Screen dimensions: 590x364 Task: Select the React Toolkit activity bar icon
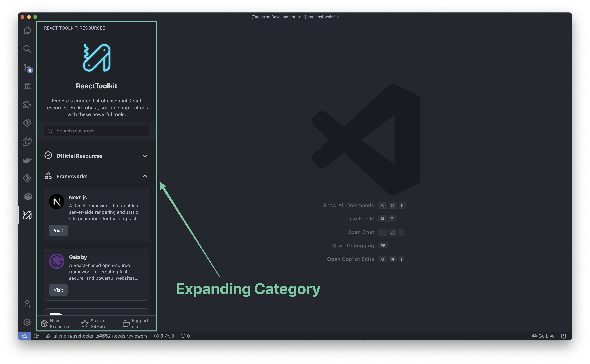(x=27, y=215)
